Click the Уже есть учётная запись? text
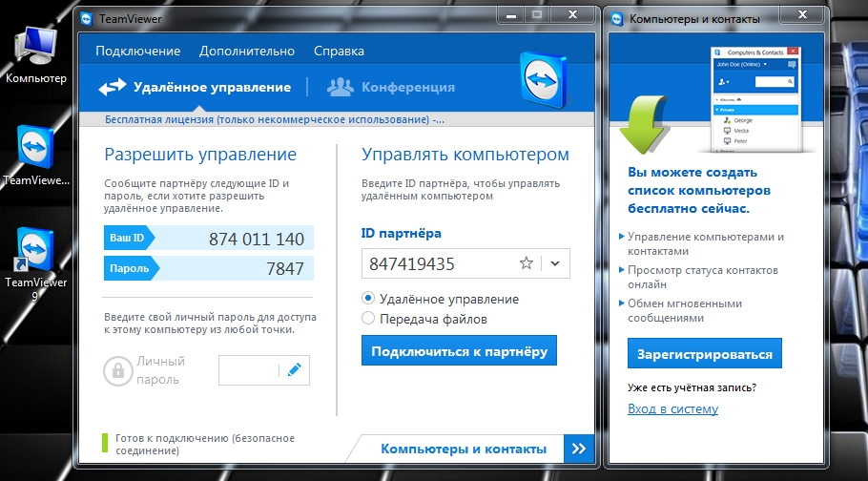Viewport: 868px width, 481px height. 692,387
